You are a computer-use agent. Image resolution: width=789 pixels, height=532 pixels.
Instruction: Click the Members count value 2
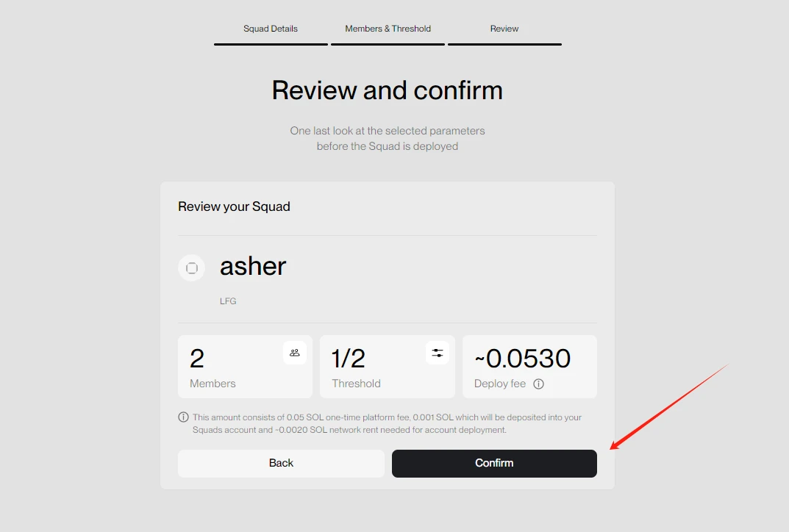click(x=197, y=359)
